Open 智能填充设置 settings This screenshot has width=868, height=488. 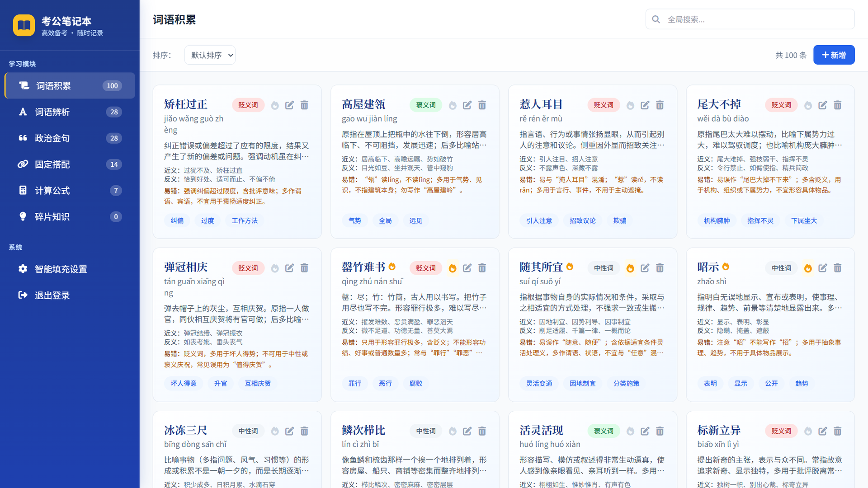click(70, 269)
